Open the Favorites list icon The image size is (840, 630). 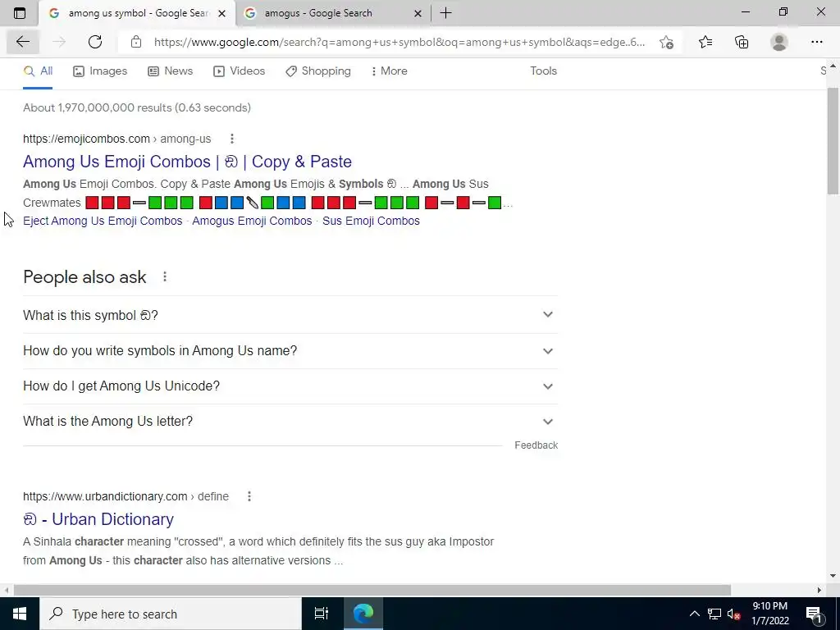(x=705, y=42)
